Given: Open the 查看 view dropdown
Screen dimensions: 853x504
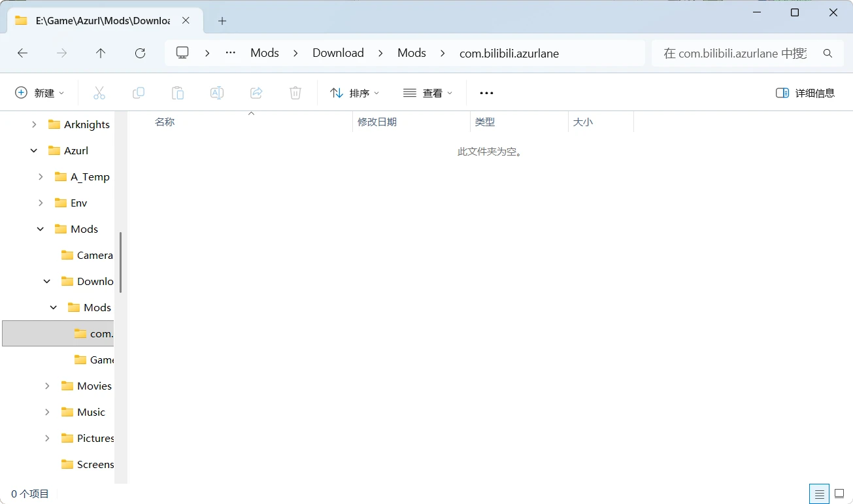Looking at the screenshot, I should (x=428, y=92).
